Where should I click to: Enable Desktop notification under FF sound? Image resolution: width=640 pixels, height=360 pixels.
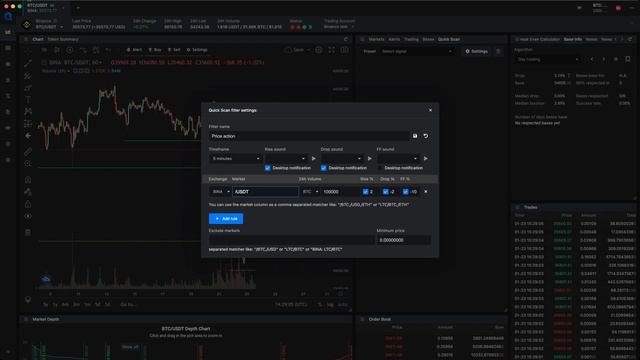[x=380, y=168]
